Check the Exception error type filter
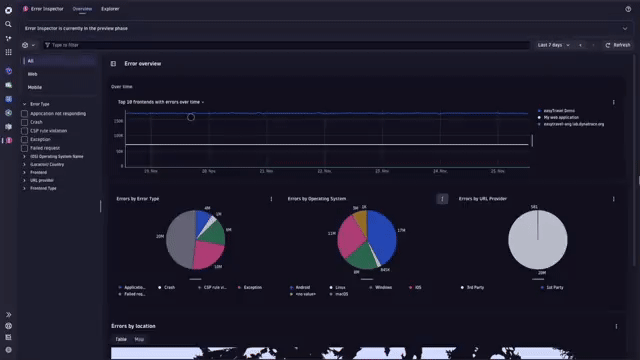 point(24,140)
